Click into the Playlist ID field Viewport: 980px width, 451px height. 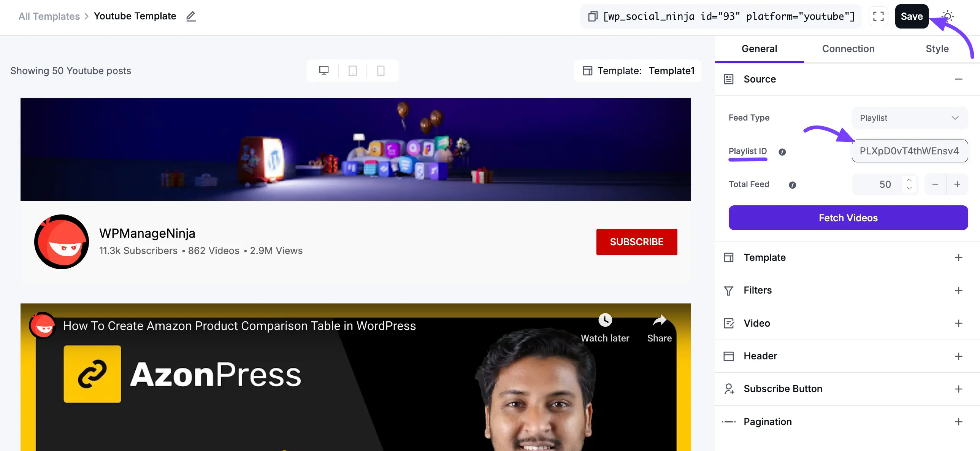tap(909, 151)
